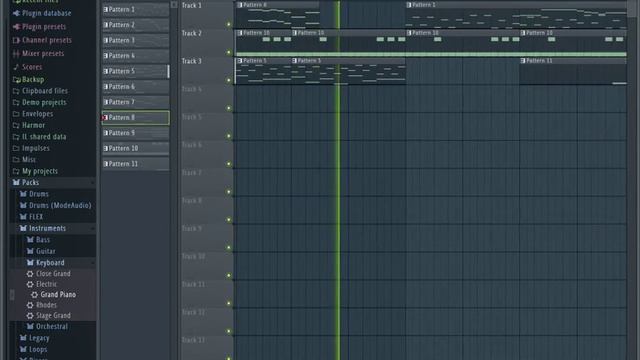Select Pattern 8 in the picker

(136, 118)
